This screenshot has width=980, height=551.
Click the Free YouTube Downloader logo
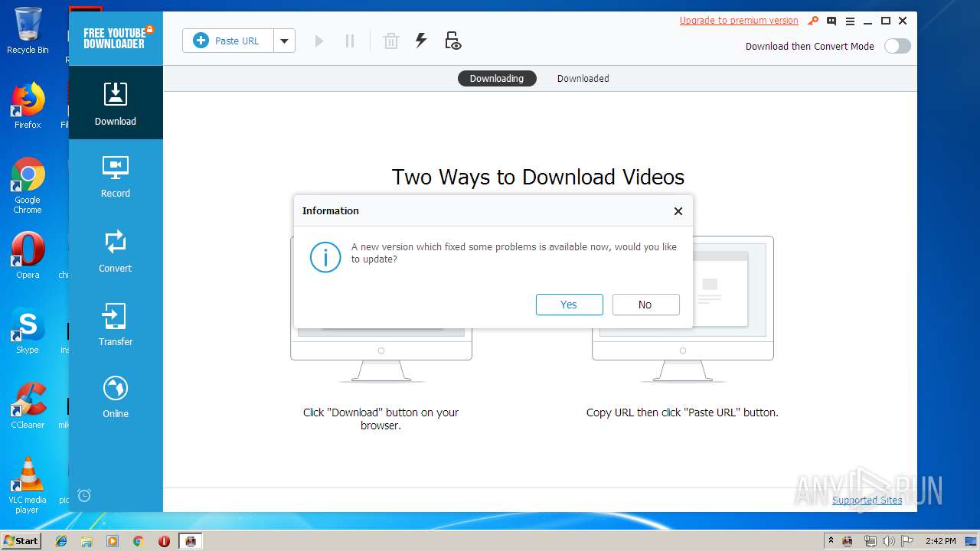click(115, 38)
